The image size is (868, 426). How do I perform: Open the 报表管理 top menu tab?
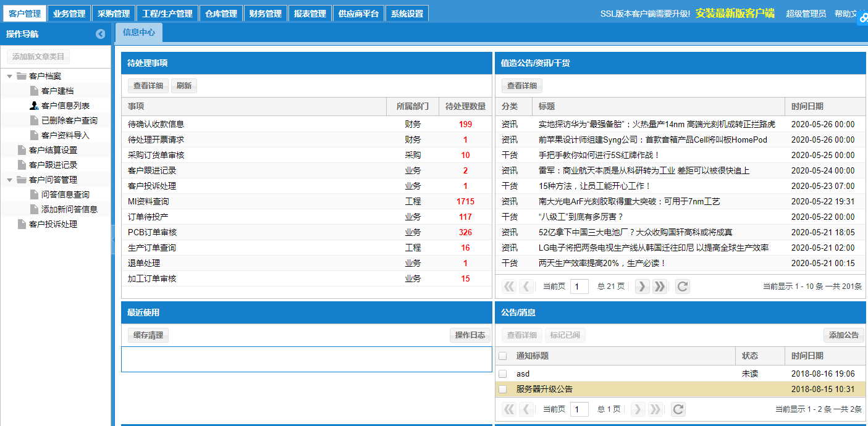tap(310, 14)
